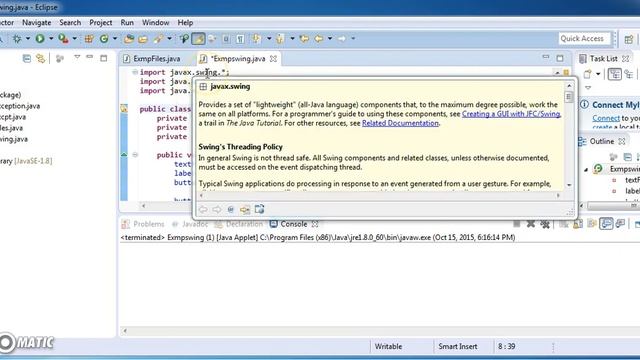Open dropdown next to Run button
The height and width of the screenshot is (360, 640).
[x=51, y=39]
